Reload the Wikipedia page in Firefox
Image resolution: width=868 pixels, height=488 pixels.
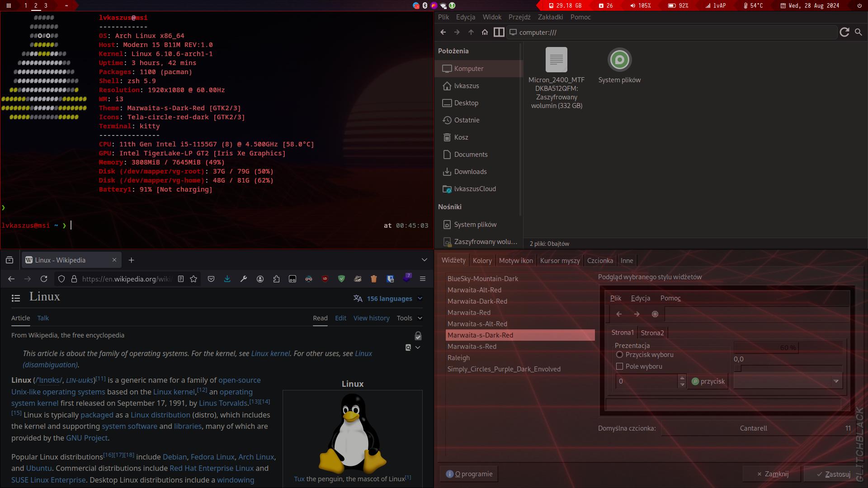pos(44,279)
